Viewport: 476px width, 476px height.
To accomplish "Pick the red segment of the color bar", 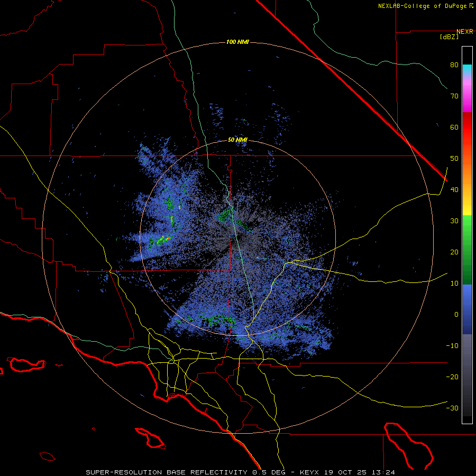I will click(467, 127).
